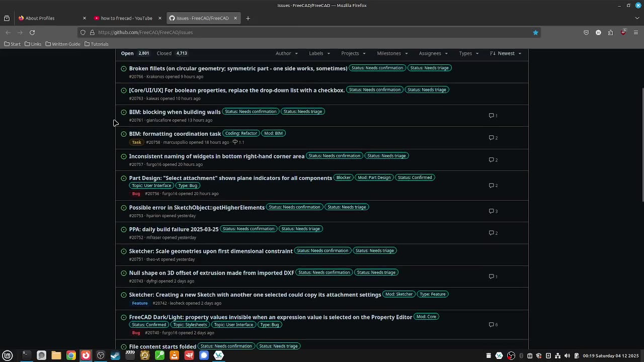Image resolution: width=644 pixels, height=362 pixels.
Task: Open OBS Studio from taskbar
Action: click(x=101, y=355)
